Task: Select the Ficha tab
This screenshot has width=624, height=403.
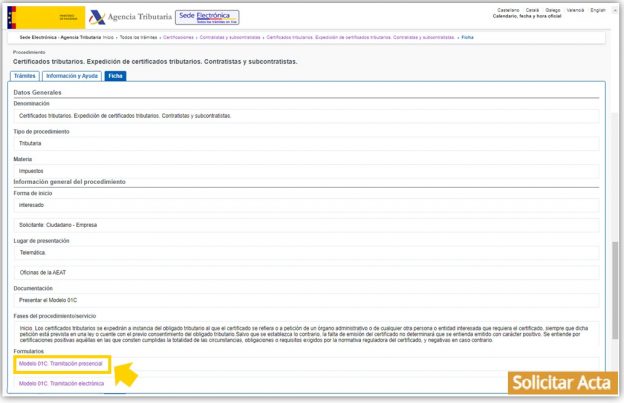Action: pos(116,76)
